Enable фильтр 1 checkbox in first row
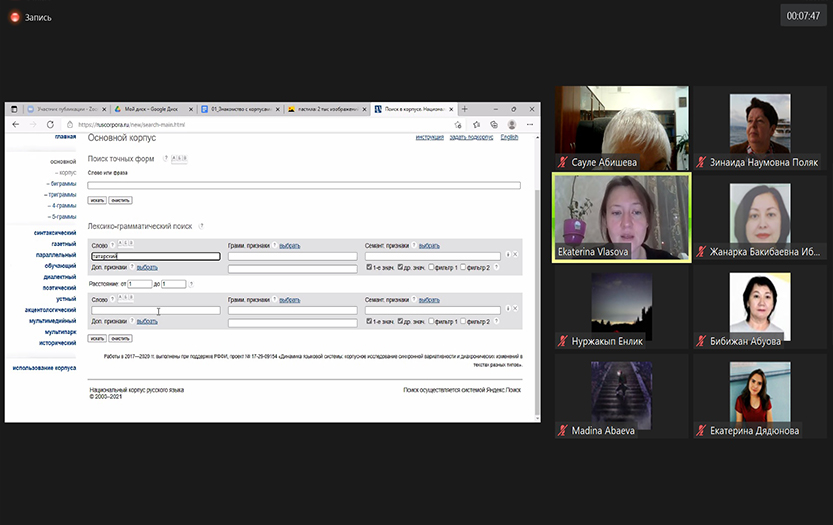833x525 pixels. point(431,267)
